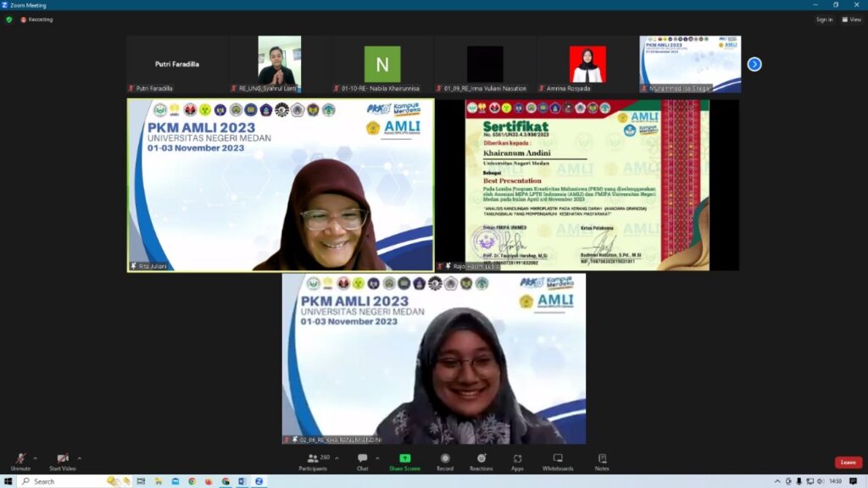The image size is (868, 488).
Task: Click the shared Sertifikat certificate video
Action: click(587, 185)
